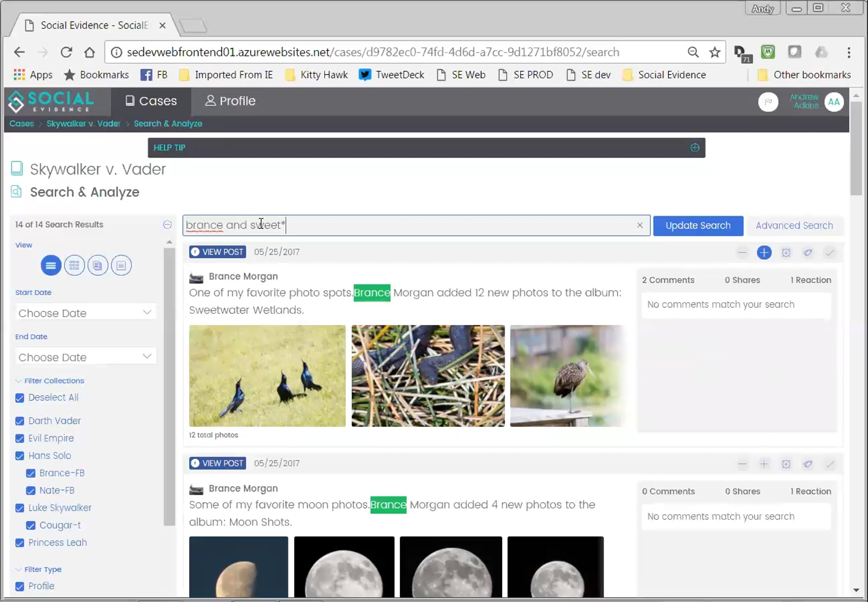Open the Profile tab

point(230,101)
